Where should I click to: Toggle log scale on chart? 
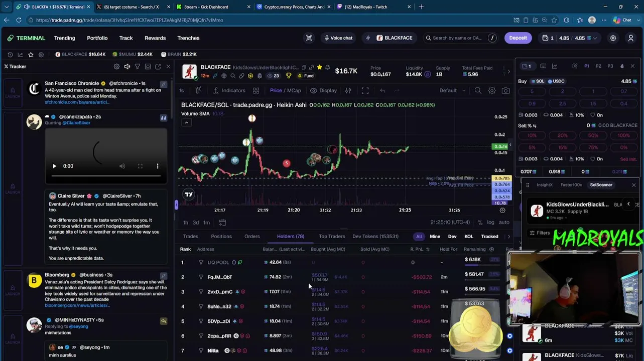[x=490, y=223]
